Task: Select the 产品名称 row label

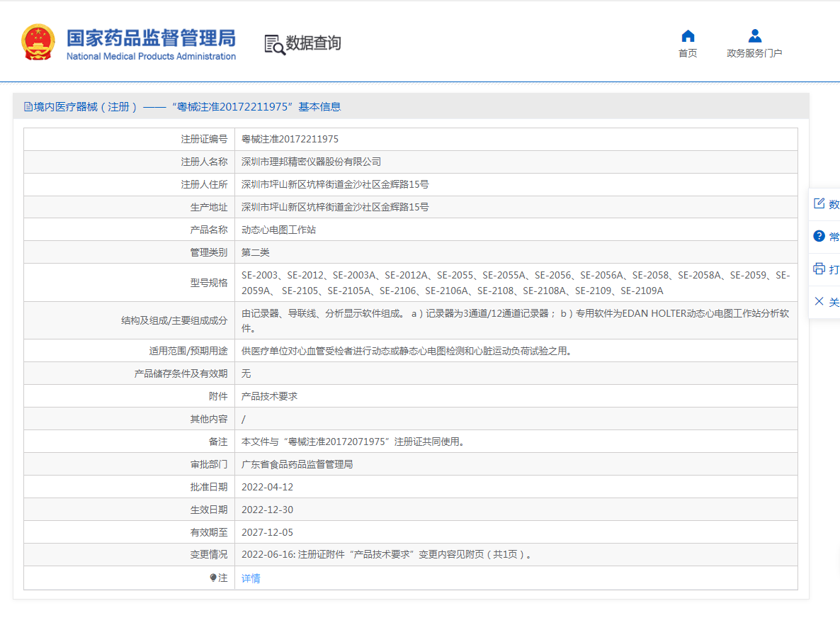Action: pyautogui.click(x=209, y=230)
